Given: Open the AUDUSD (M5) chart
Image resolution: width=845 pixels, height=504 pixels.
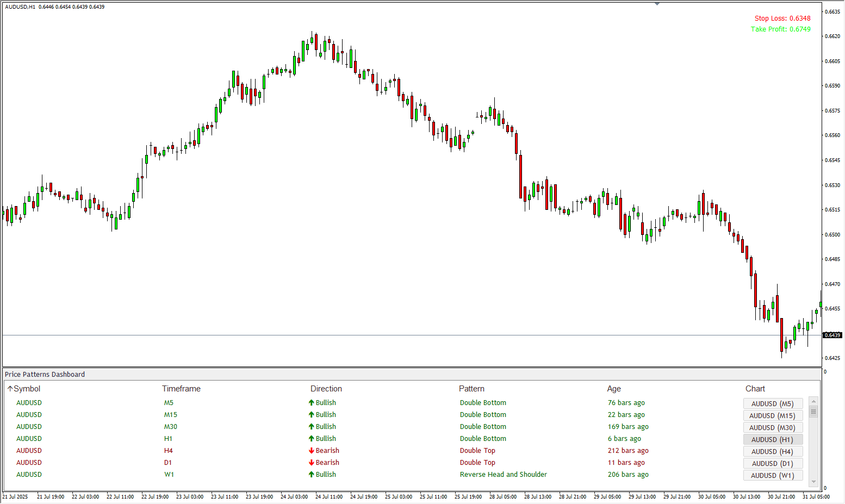Looking at the screenshot, I should coord(773,403).
